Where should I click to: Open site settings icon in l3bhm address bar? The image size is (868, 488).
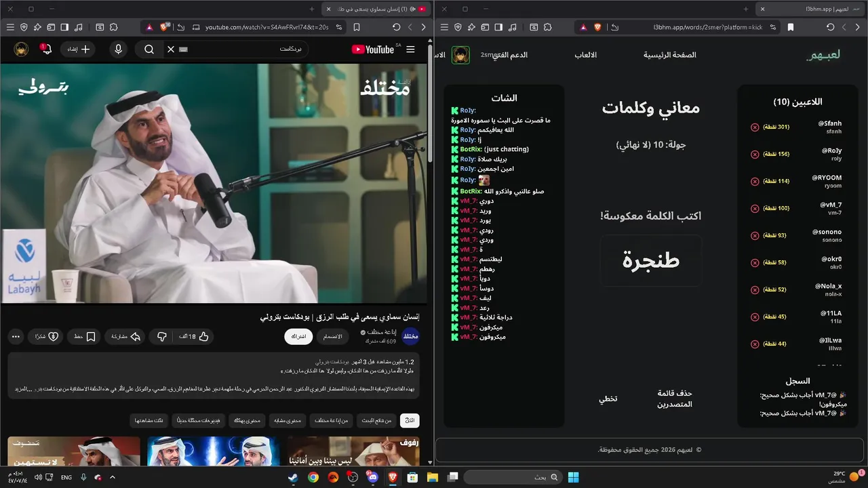(x=774, y=27)
